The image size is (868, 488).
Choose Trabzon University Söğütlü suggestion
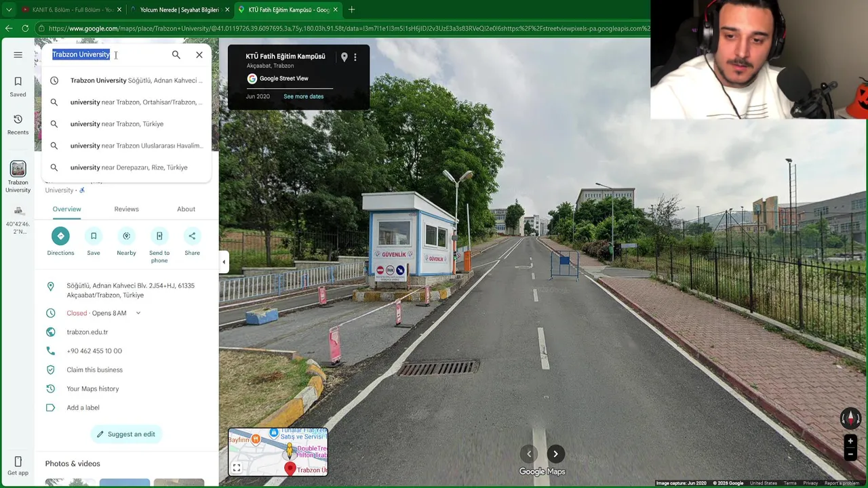tap(127, 81)
